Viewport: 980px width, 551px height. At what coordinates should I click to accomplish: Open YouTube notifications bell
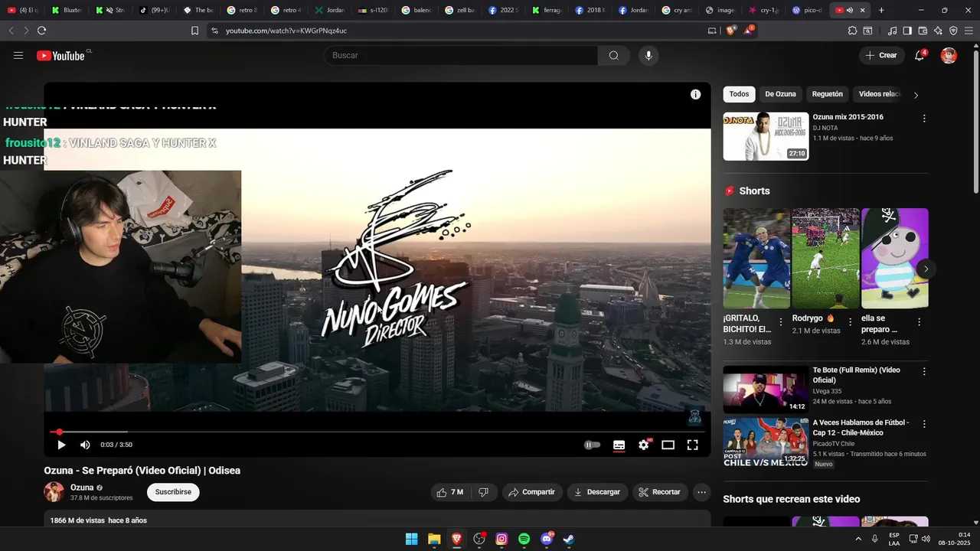pos(920,55)
